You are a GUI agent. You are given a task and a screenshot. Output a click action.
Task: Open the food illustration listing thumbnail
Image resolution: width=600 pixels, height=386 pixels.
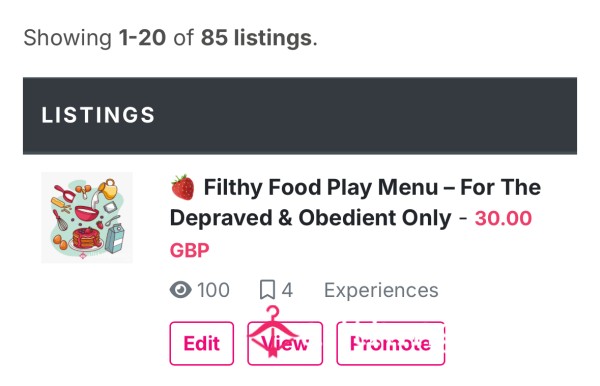87,218
